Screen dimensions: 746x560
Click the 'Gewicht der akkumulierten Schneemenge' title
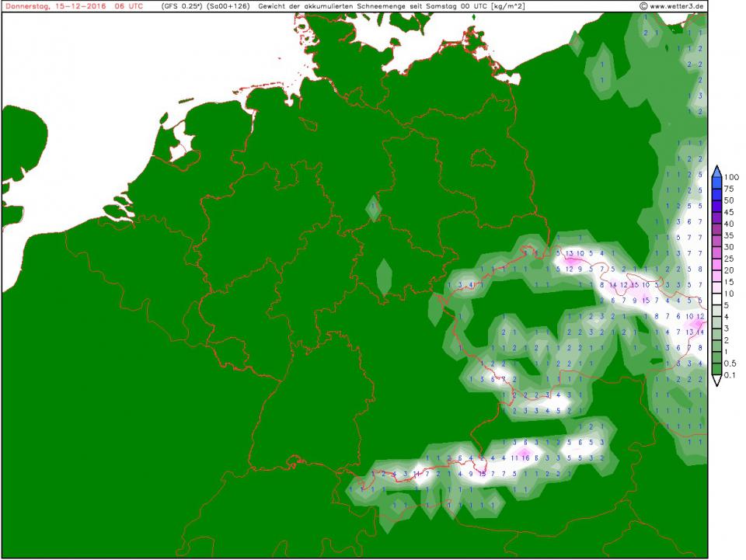tap(329, 5)
